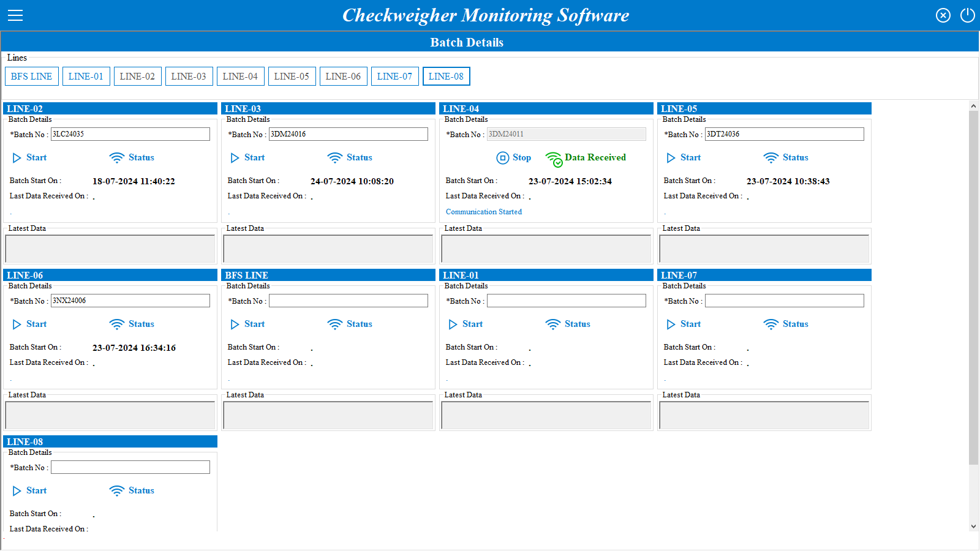
Task: Check Status of LINE-07
Action: click(x=771, y=324)
